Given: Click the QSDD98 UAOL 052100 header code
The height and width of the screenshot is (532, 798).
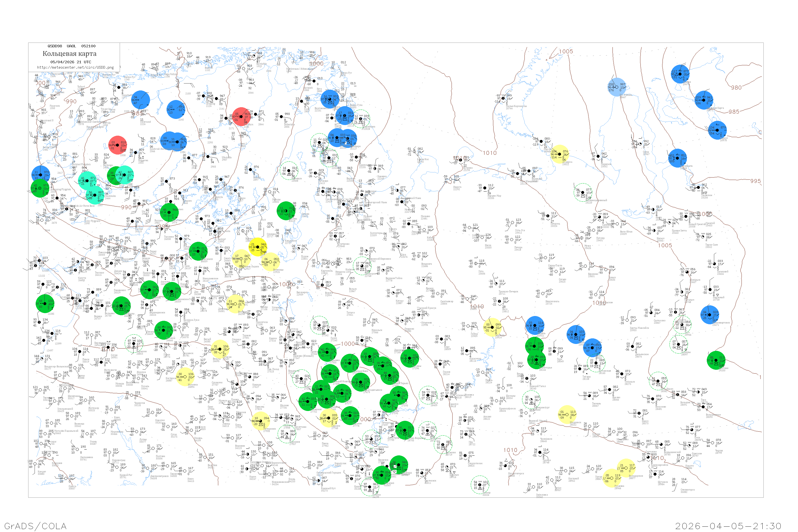Looking at the screenshot, I should [72, 46].
